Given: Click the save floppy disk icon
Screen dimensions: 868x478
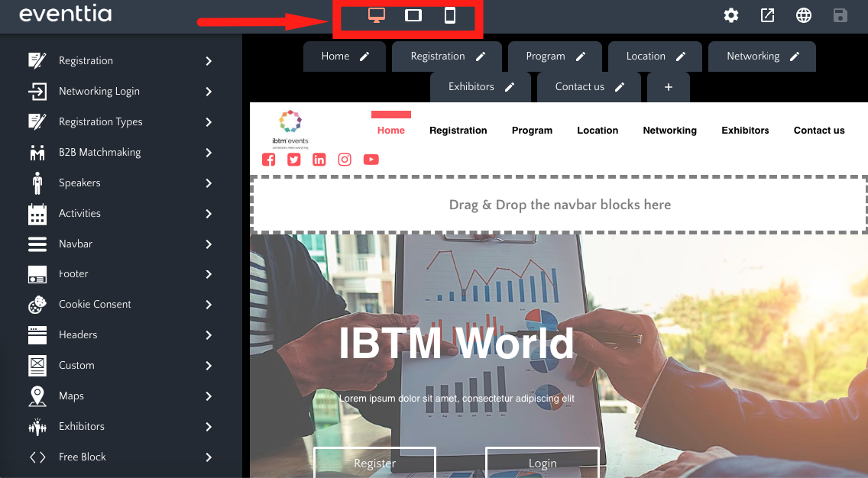Looking at the screenshot, I should point(840,16).
